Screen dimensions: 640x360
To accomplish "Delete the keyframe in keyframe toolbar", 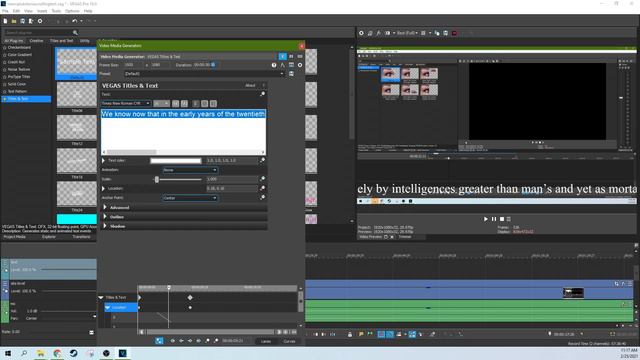I will (x=216, y=341).
